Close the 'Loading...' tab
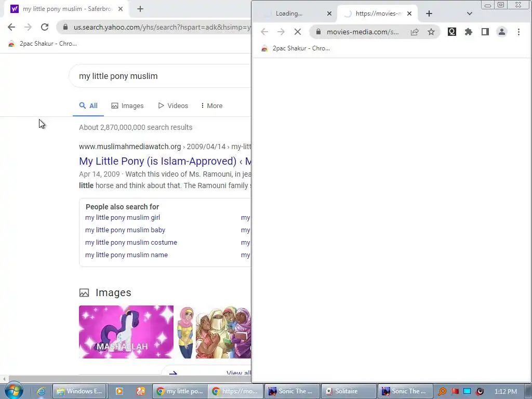 pos(329,14)
